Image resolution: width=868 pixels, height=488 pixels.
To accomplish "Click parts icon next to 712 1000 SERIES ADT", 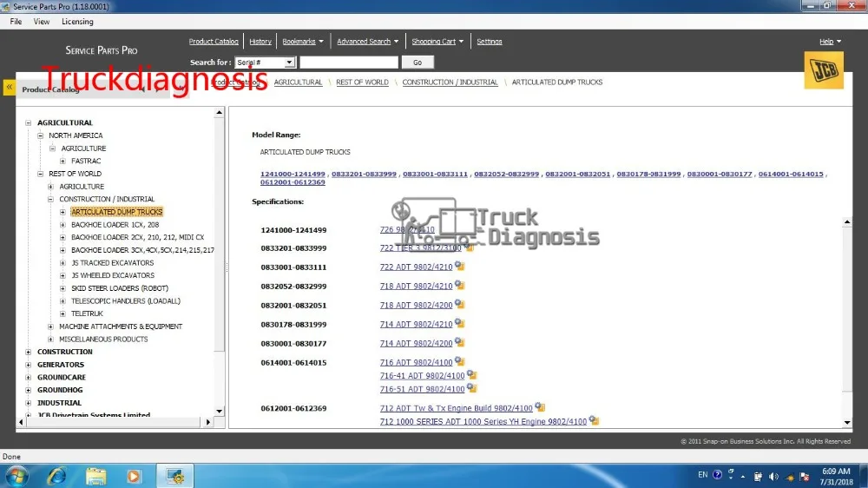I will [x=594, y=420].
